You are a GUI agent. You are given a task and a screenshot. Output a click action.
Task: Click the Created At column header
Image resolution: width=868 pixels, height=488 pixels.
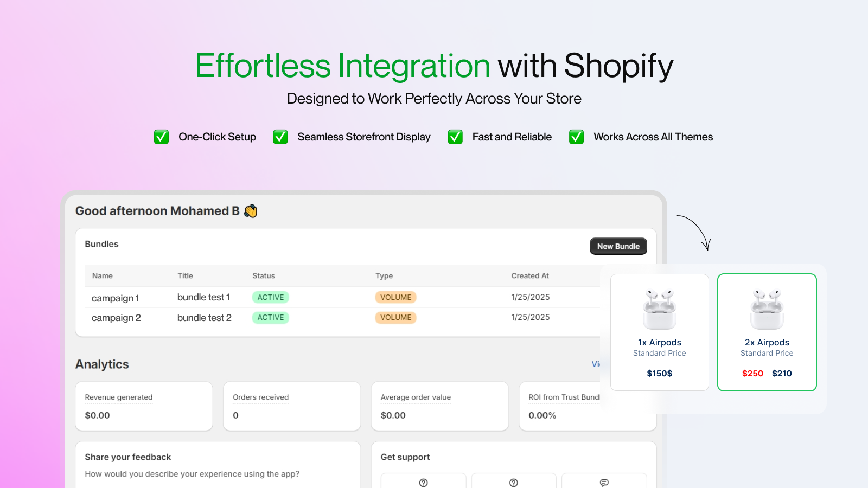point(530,276)
